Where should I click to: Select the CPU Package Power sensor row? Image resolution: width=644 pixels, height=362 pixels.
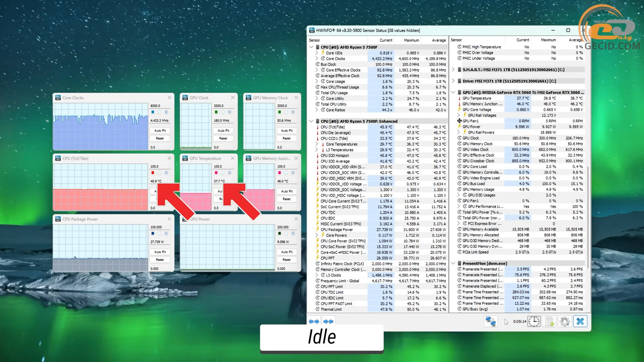coord(337,230)
